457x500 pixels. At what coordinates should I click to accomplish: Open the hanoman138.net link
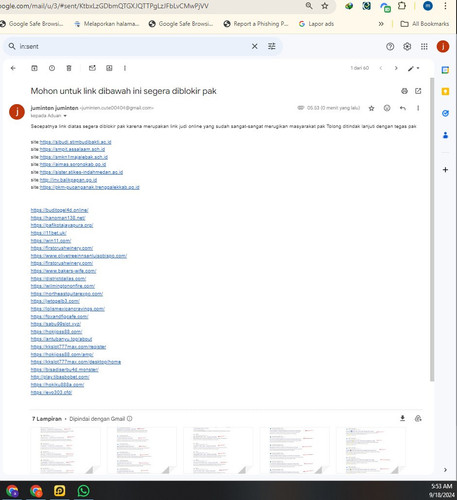coord(58,218)
